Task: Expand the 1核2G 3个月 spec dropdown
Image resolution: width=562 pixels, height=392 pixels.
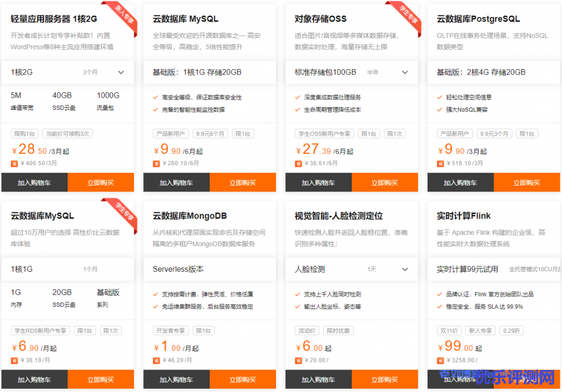Action: (x=121, y=72)
